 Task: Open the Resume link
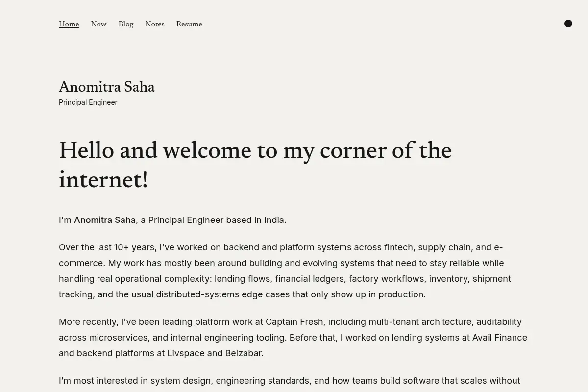(189, 24)
